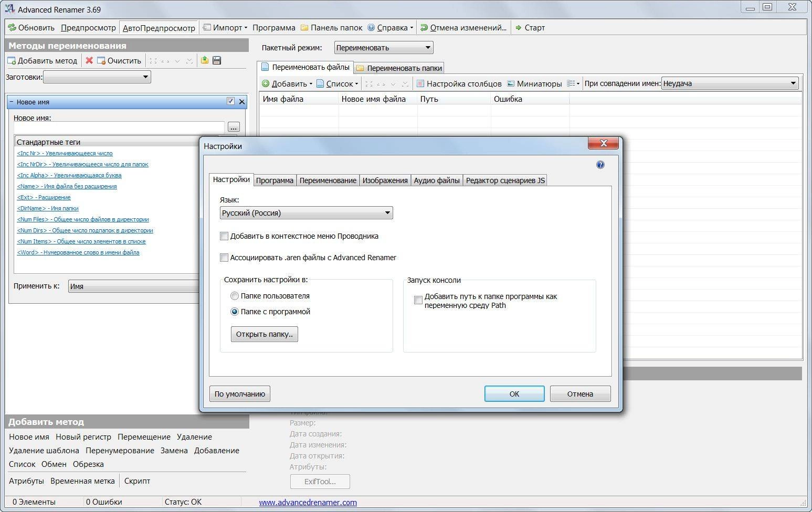Click move-method-to-top arrow icon
Viewport: 812px width, 512px height.
coord(153,61)
